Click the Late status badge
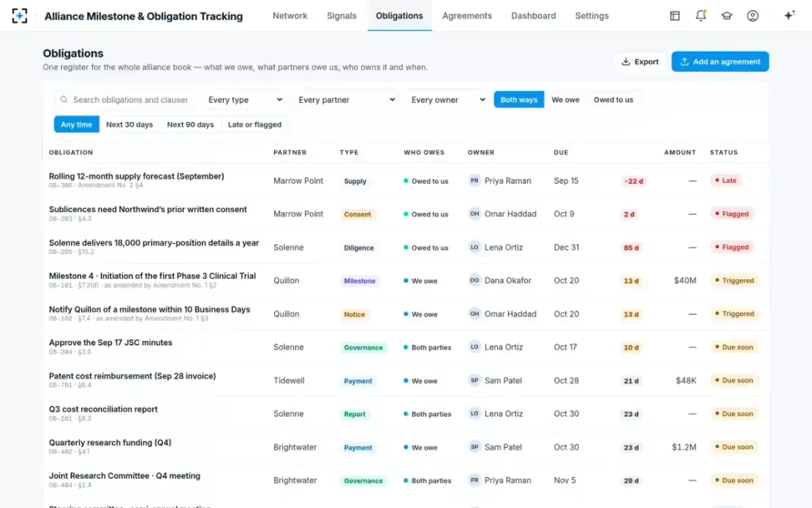Viewport: 812px width, 508px height. click(725, 181)
